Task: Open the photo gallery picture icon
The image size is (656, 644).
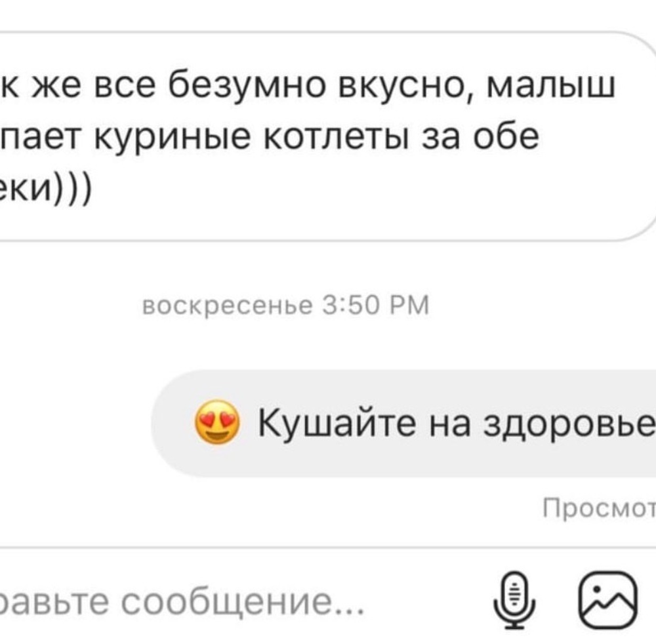Action: pyautogui.click(x=608, y=599)
